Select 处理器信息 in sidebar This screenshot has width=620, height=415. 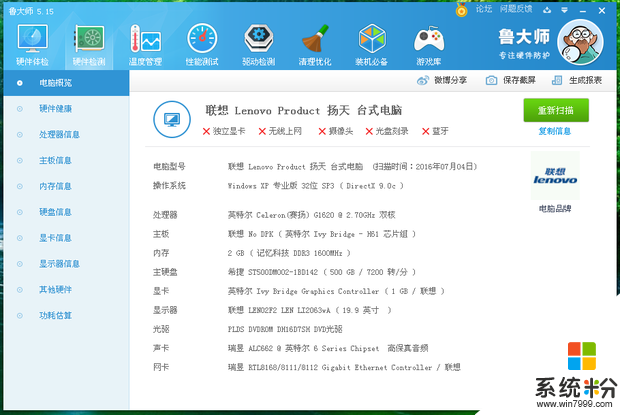point(66,135)
